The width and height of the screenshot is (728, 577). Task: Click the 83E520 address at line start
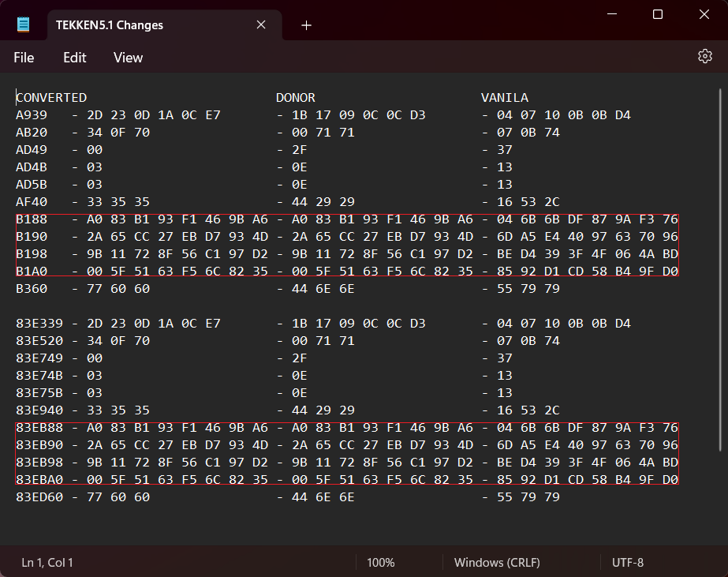click(39, 340)
